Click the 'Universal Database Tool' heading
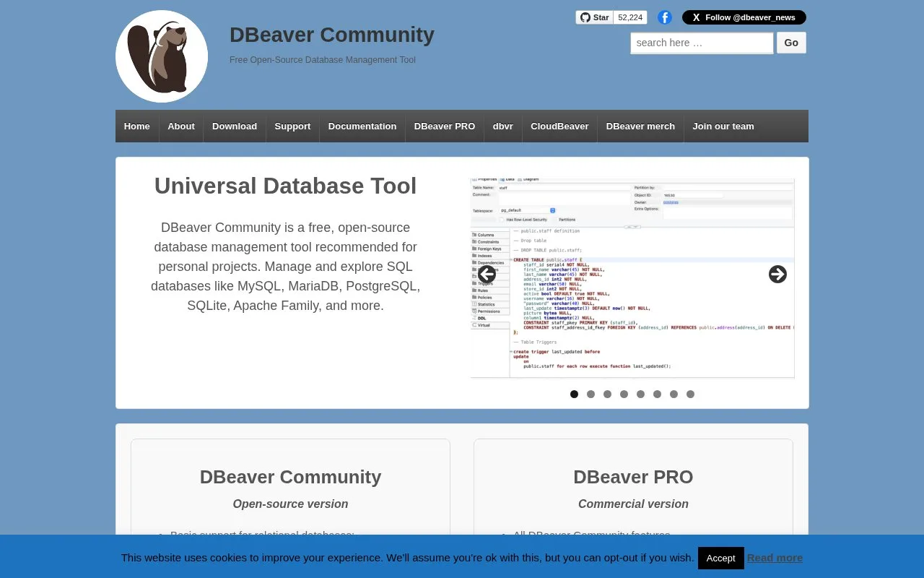The width and height of the screenshot is (924, 578). pyautogui.click(x=285, y=186)
